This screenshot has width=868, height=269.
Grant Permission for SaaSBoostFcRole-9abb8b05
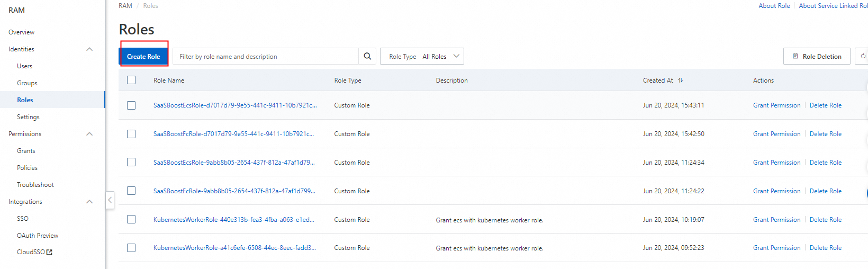pos(776,191)
